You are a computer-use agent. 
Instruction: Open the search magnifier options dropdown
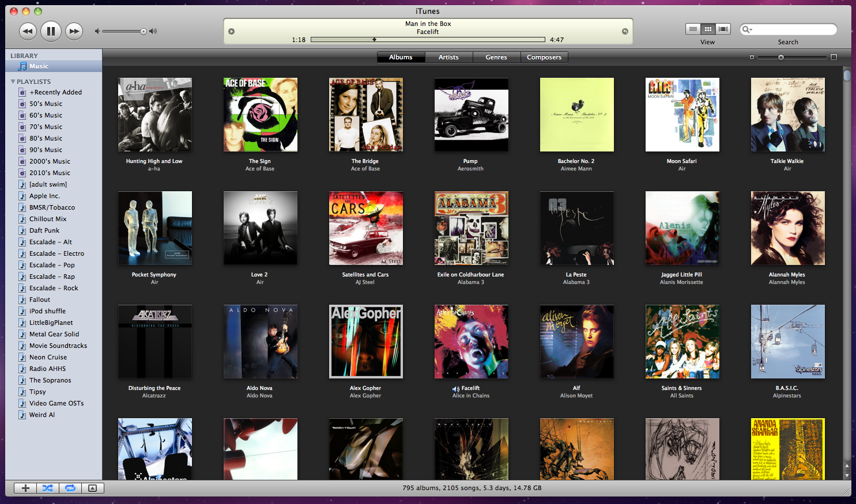coord(747,29)
